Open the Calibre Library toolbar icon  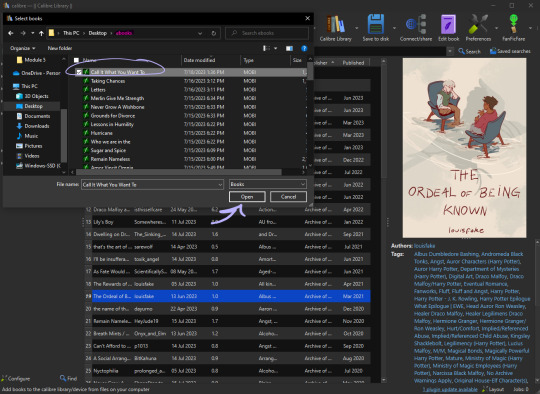[335, 28]
